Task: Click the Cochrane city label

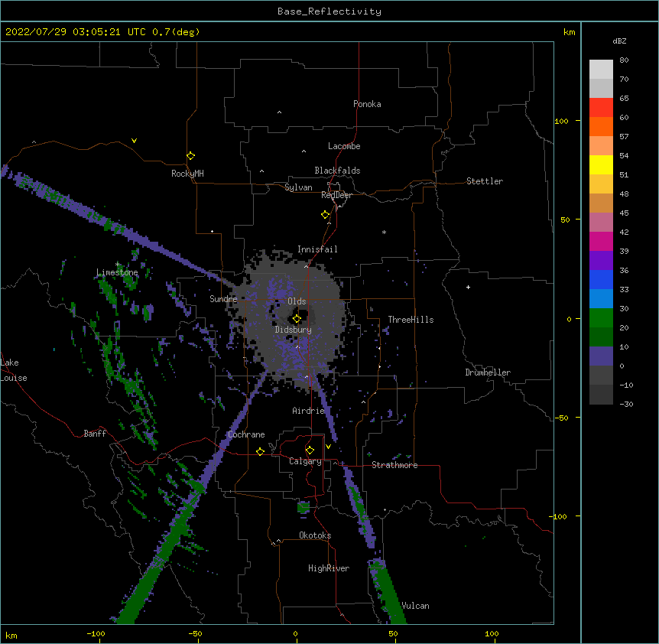Action: [246, 434]
